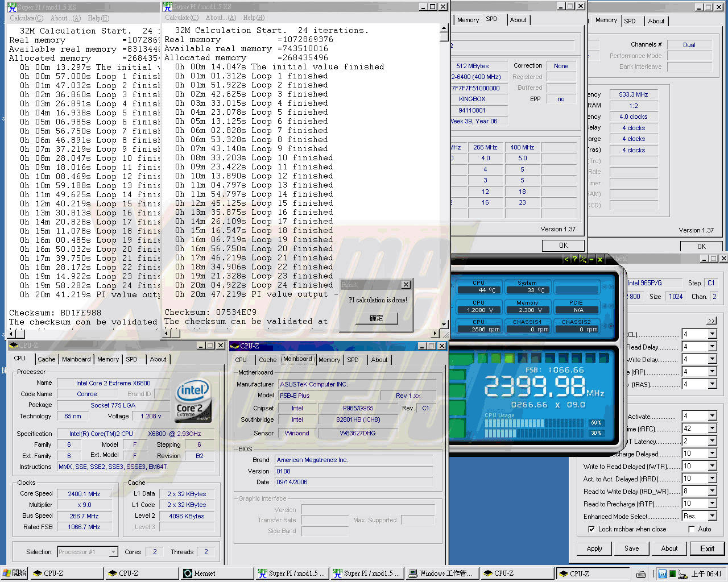The image size is (728, 582).
Task: Open the tRFC dropdown showing 42
Action: coord(712,429)
